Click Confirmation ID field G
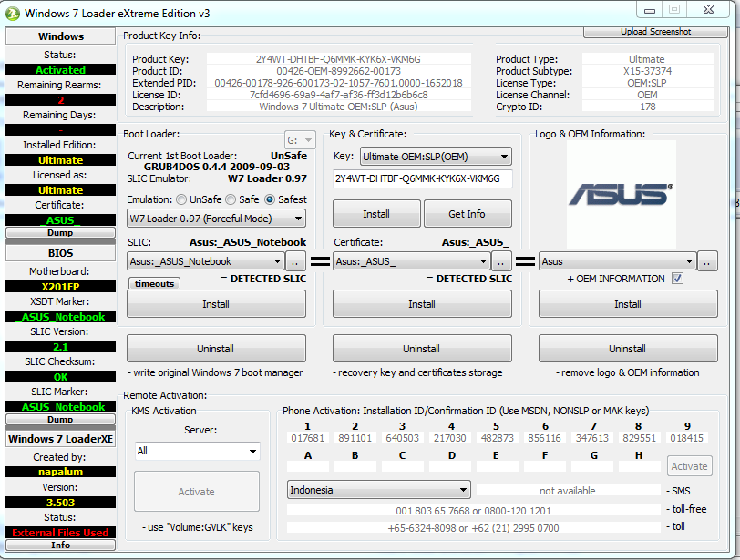The height and width of the screenshot is (560, 740). click(x=592, y=466)
